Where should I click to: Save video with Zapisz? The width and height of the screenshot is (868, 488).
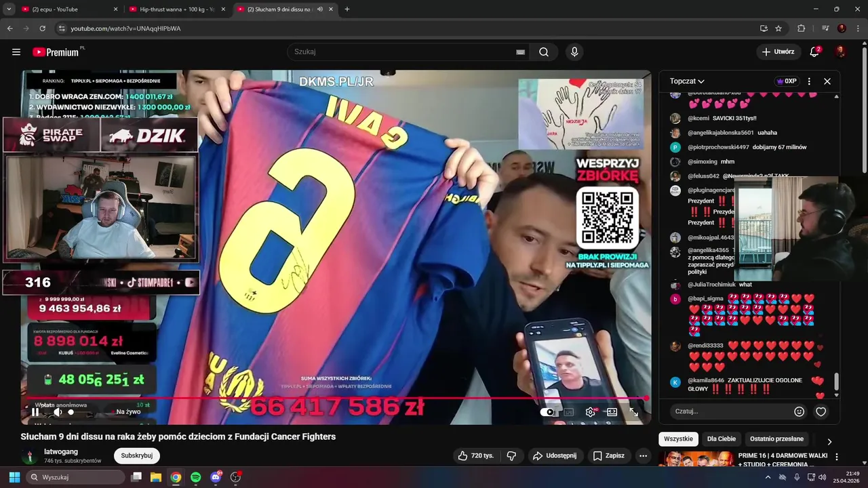point(608,455)
